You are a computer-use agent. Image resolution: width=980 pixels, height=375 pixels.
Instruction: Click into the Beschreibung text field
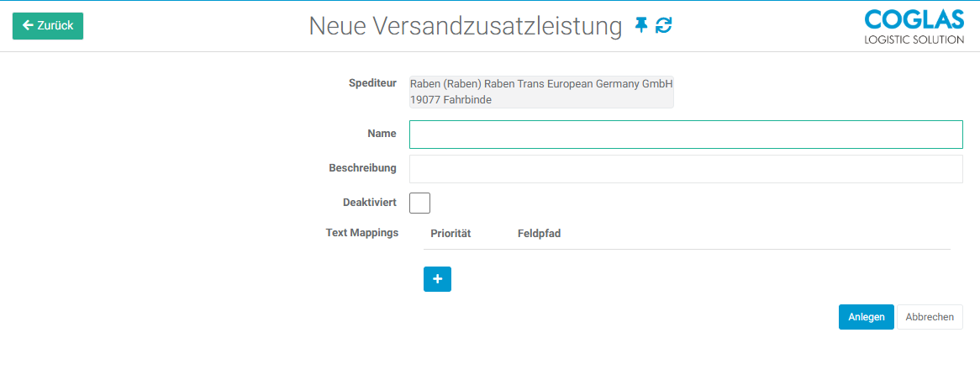(685, 169)
